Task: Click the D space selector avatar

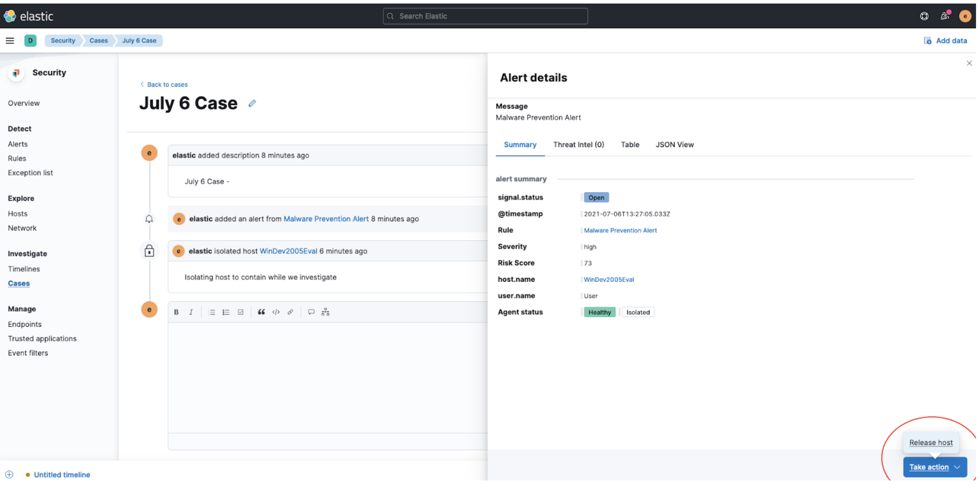Action: [30, 41]
